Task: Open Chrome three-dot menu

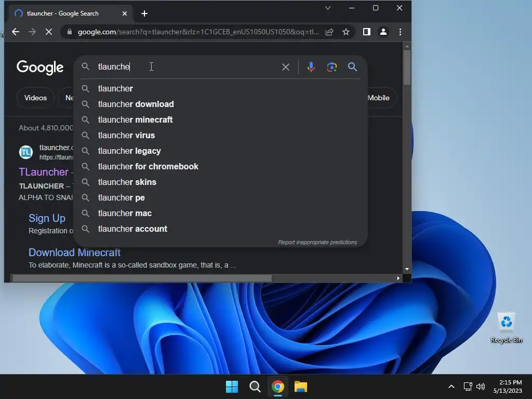Action: point(401,32)
